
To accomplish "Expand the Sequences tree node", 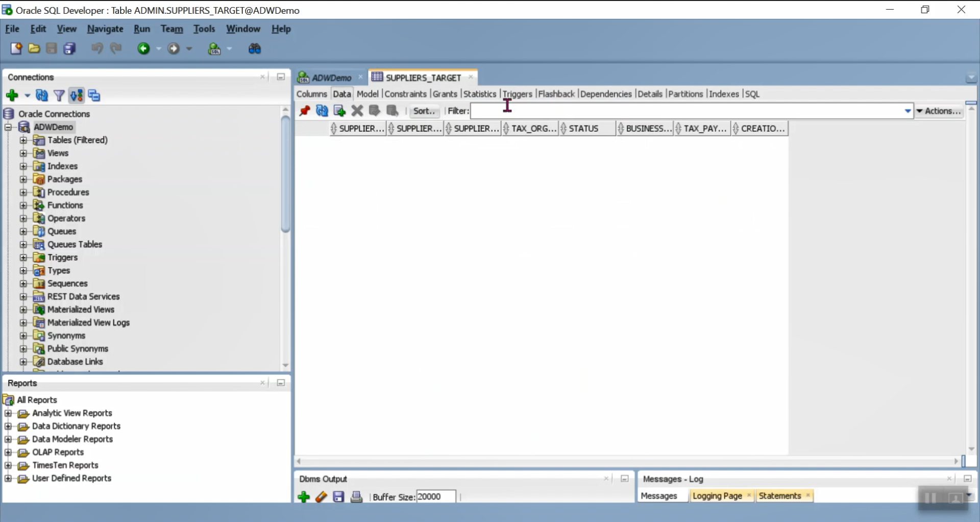I will coord(23,283).
